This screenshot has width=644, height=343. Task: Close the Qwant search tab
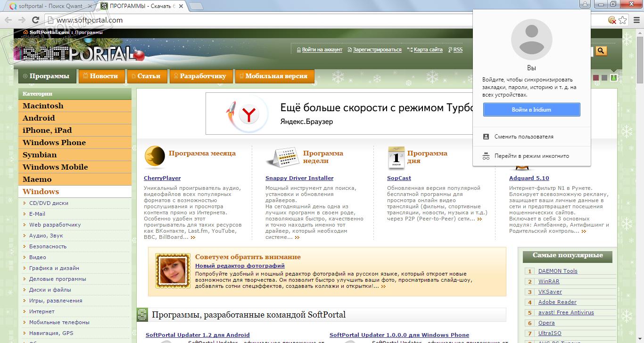click(90, 6)
